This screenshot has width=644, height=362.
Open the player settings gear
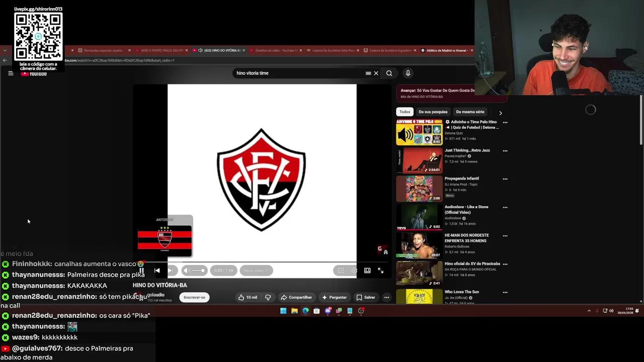click(354, 270)
